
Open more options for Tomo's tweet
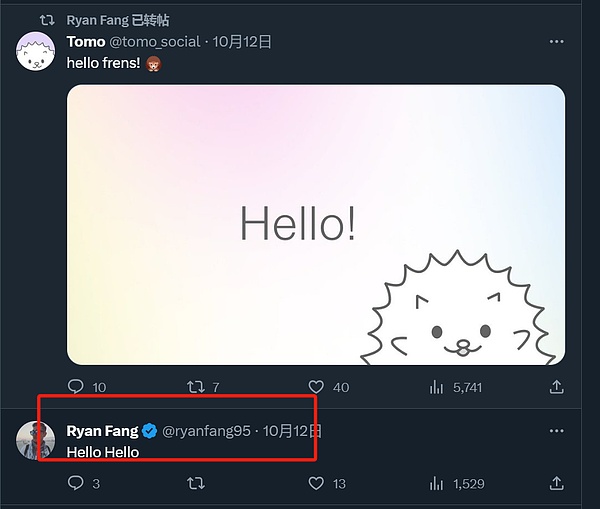click(557, 42)
